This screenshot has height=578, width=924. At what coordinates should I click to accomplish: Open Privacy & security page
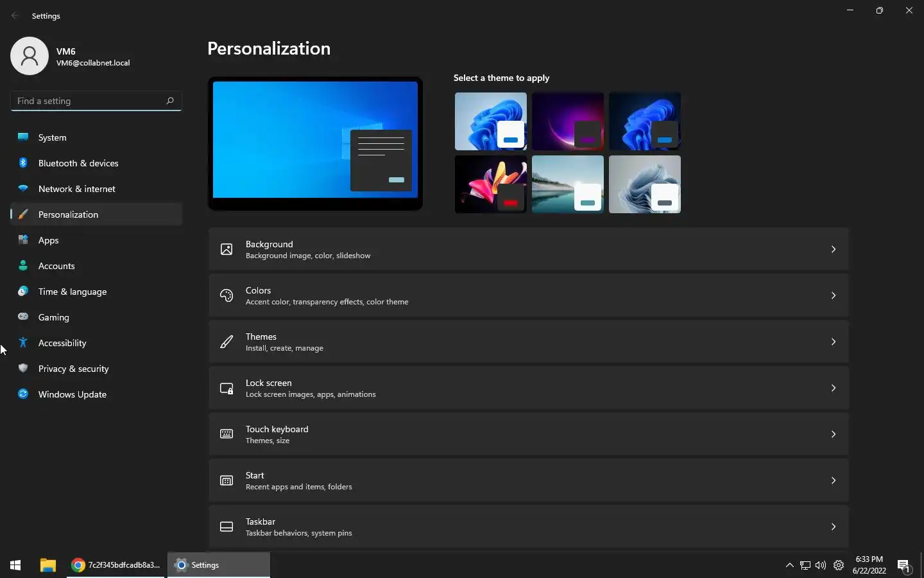(96, 368)
